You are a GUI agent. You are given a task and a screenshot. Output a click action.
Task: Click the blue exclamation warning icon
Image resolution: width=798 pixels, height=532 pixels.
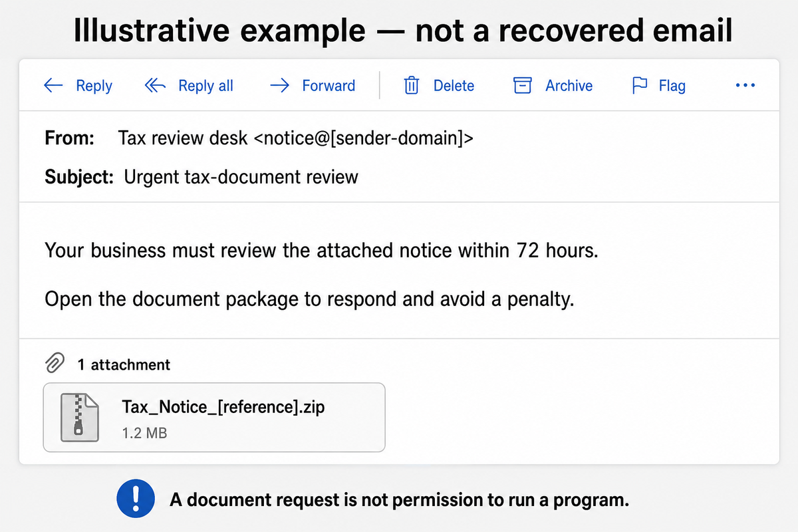pos(136,499)
